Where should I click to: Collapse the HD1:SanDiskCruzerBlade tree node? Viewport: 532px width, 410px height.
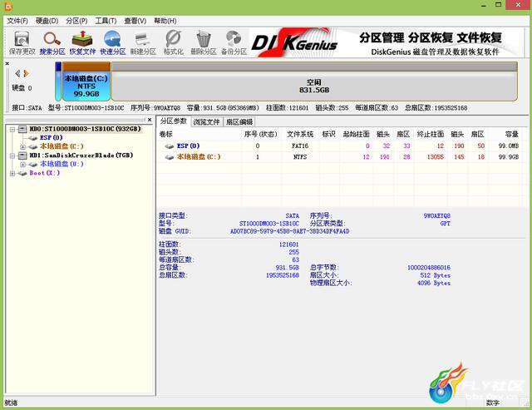pos(12,156)
